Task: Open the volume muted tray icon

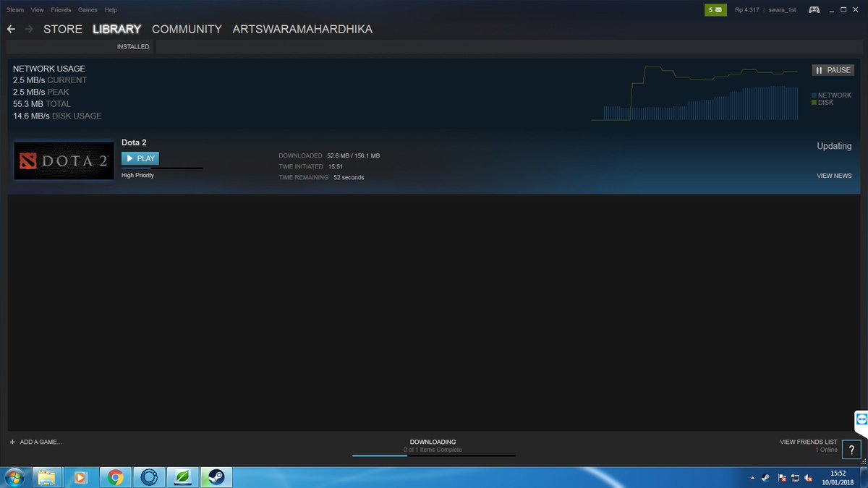Action: pos(808,478)
